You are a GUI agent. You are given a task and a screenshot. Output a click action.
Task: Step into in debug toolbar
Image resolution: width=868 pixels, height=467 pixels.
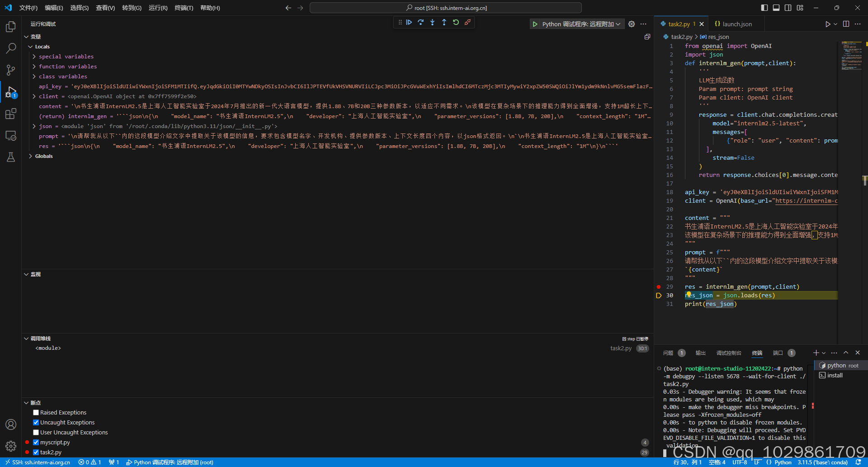(433, 22)
